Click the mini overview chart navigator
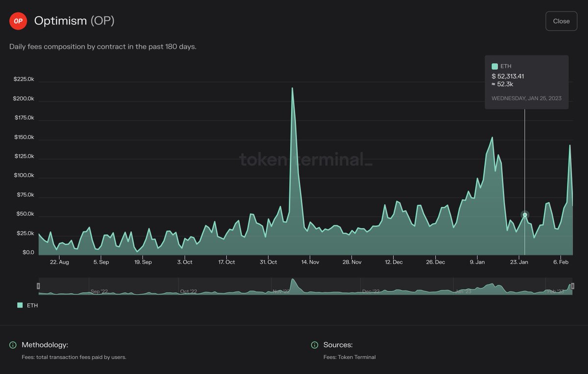 [x=305, y=286]
